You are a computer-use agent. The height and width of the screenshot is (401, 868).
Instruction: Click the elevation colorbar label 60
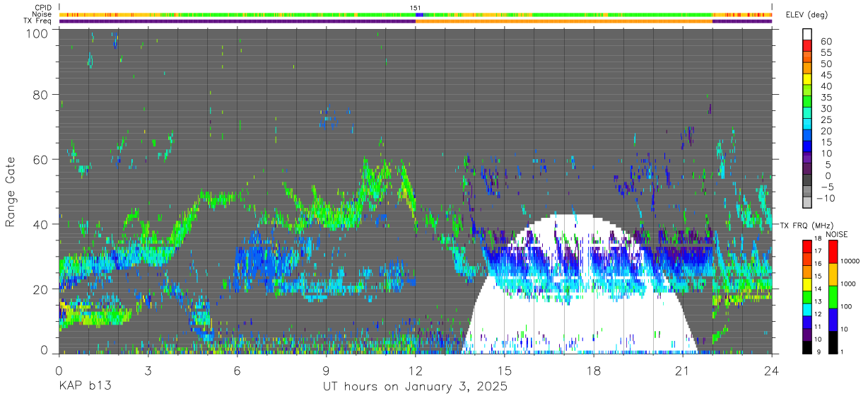[825, 41]
